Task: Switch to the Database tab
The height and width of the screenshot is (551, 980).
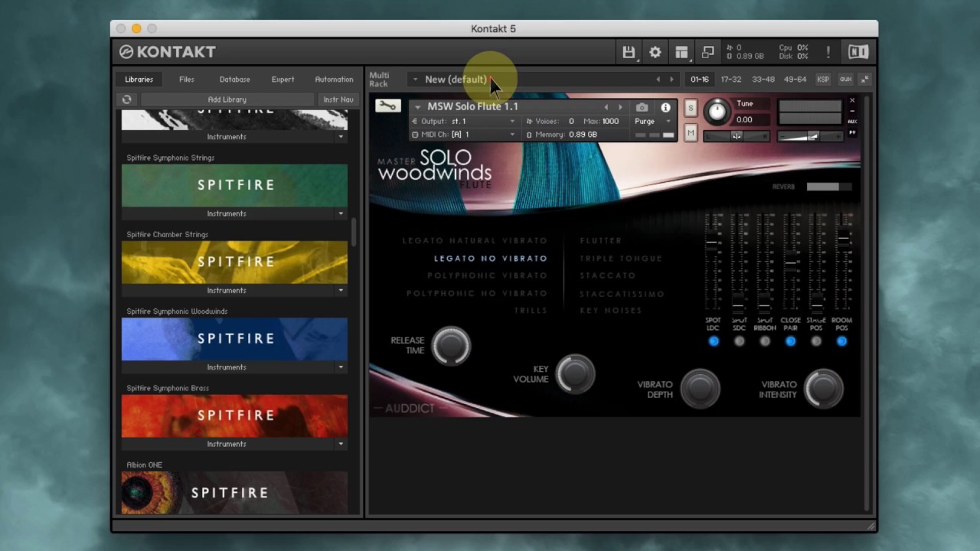Action: (234, 80)
